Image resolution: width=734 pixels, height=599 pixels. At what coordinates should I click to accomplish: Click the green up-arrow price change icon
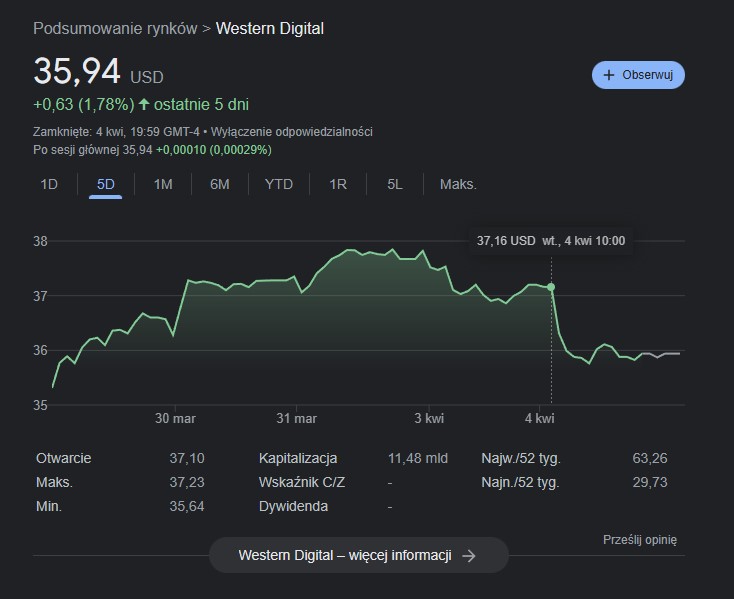coord(144,103)
